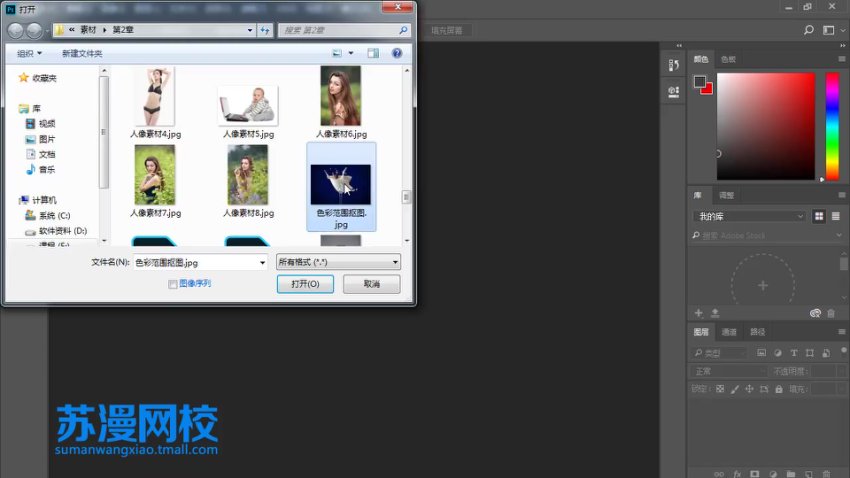Click the add content plus icon in Libraries
This screenshot has width=850, height=478.
pyautogui.click(x=698, y=313)
